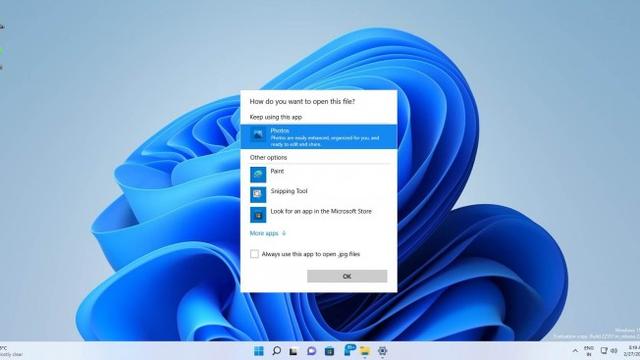
Task: Open the blue P app on taskbar
Action: click(349, 350)
